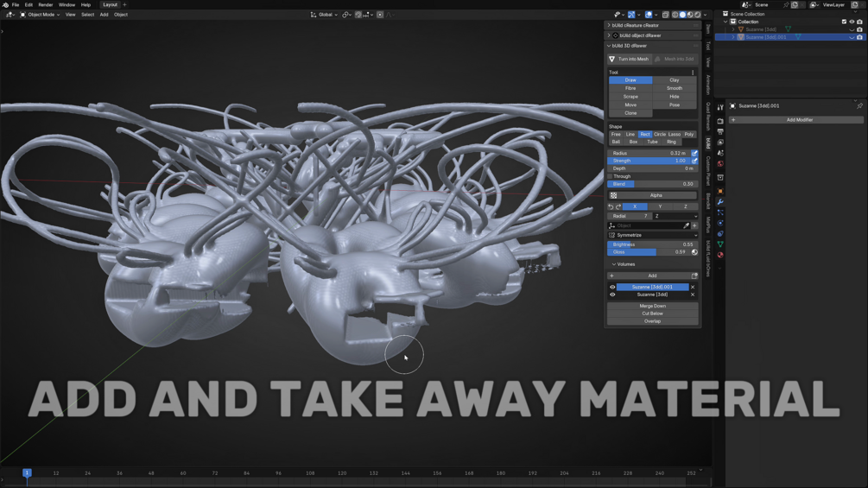This screenshot has height=488, width=868.
Task: Select material preview viewport shading
Action: click(690, 15)
